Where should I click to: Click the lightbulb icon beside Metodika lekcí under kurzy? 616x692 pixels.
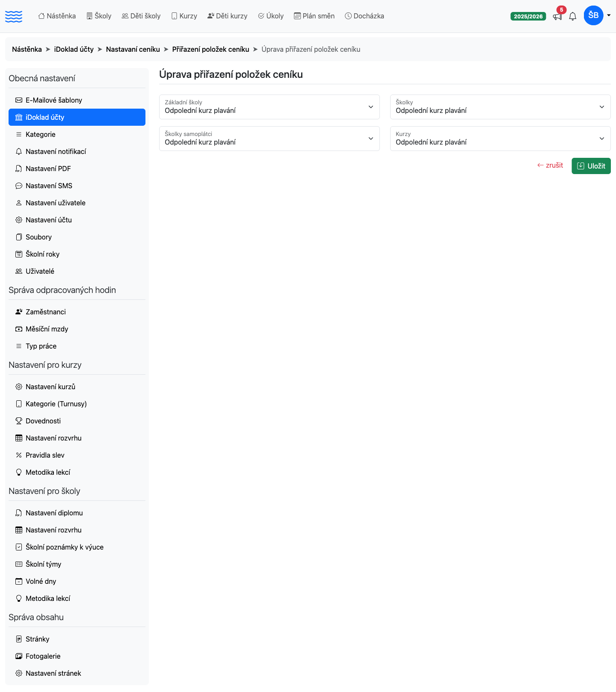point(19,472)
